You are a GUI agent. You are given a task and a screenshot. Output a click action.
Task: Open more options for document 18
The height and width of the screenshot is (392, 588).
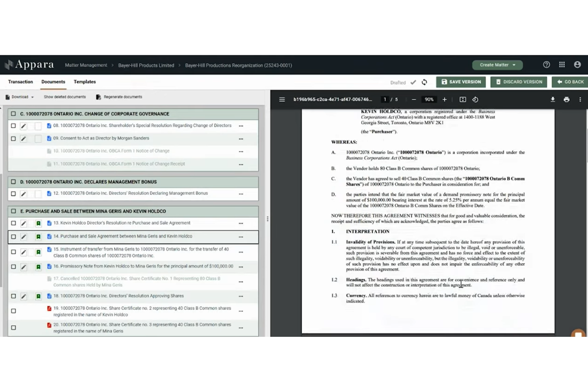tap(241, 296)
